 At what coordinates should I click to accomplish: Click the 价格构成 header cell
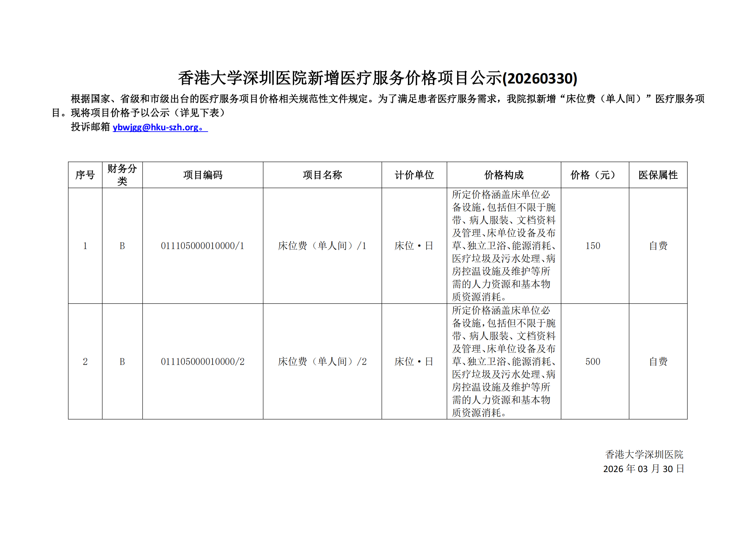pyautogui.click(x=504, y=175)
